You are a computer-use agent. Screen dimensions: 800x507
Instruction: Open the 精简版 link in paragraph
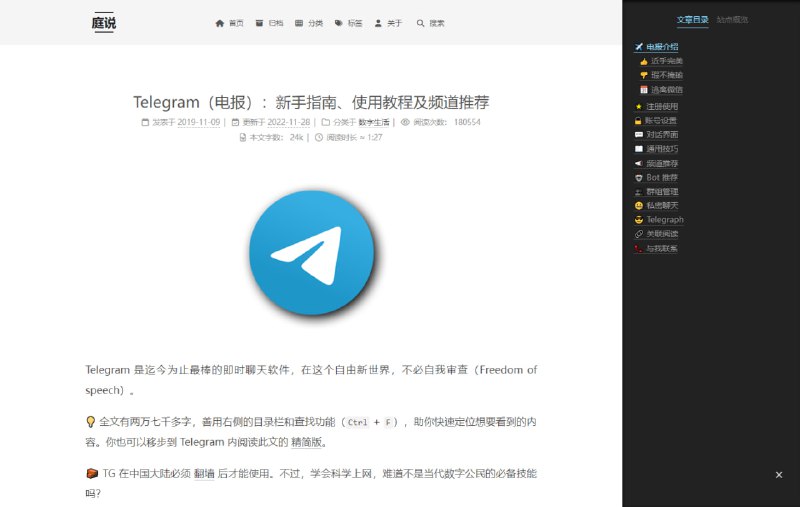click(307, 442)
